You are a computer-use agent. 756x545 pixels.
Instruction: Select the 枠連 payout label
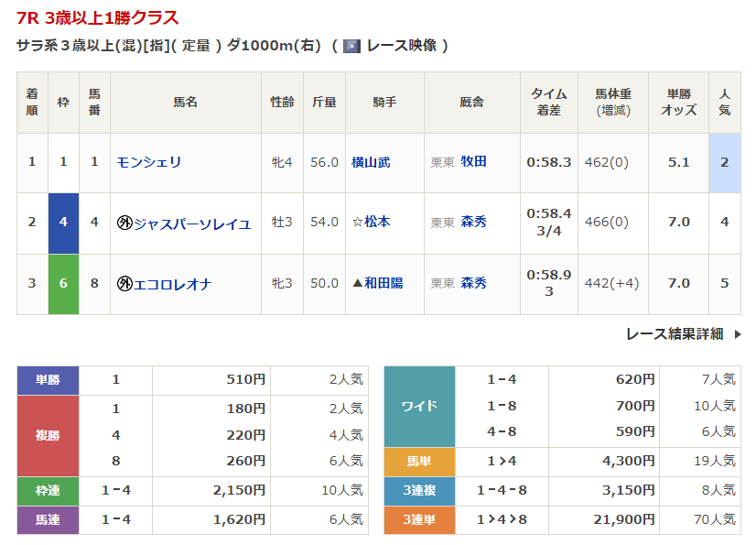click(48, 491)
